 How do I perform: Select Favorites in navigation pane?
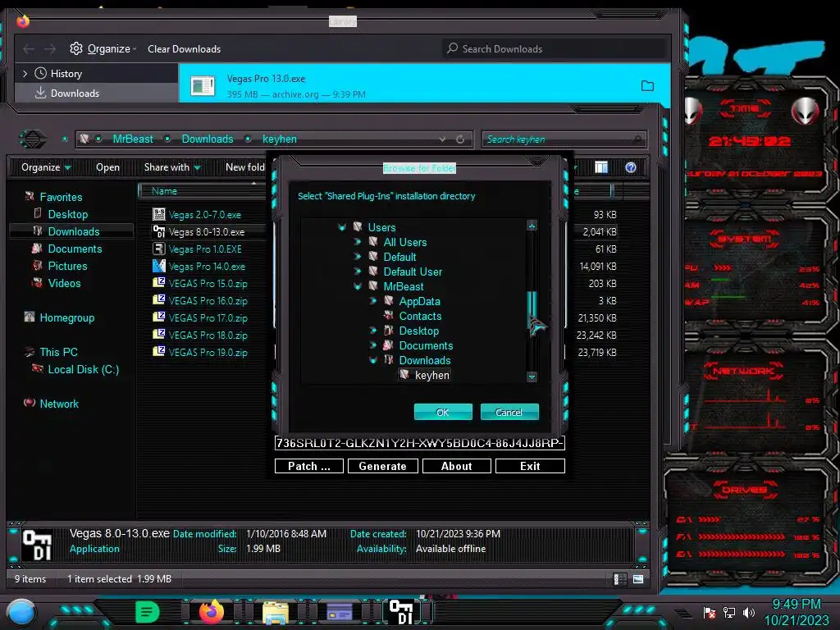click(x=61, y=197)
